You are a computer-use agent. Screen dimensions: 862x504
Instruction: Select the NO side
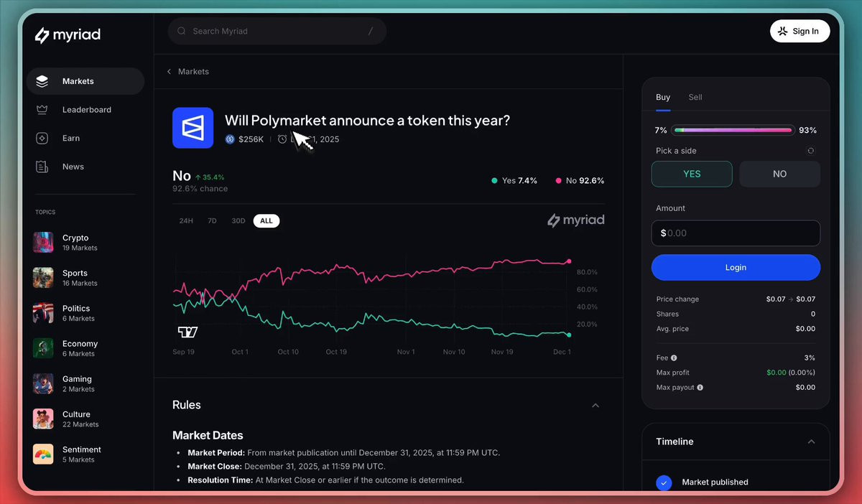pyautogui.click(x=779, y=174)
